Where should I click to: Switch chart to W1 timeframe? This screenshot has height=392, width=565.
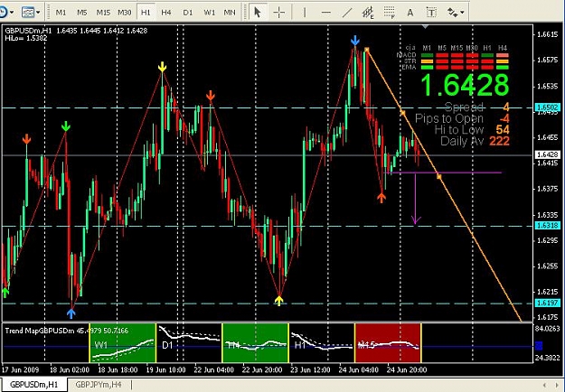coord(210,13)
